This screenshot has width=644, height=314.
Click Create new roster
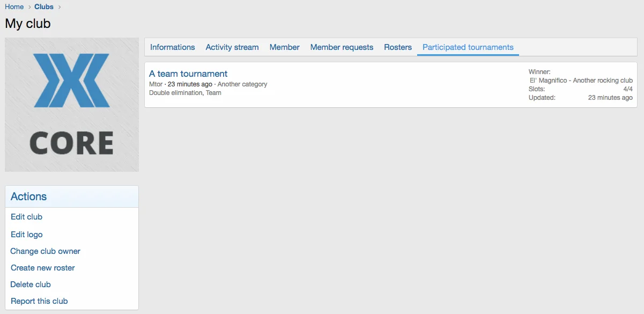point(42,268)
